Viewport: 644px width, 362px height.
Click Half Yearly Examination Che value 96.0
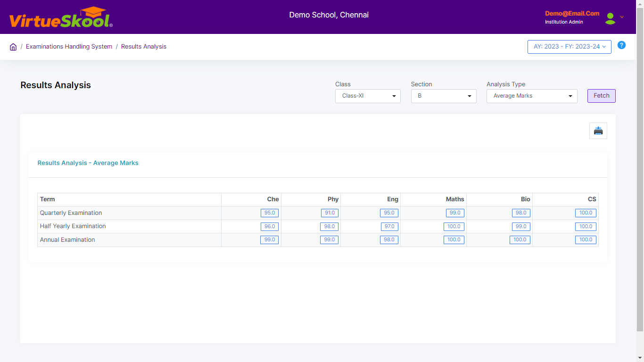[x=270, y=227]
